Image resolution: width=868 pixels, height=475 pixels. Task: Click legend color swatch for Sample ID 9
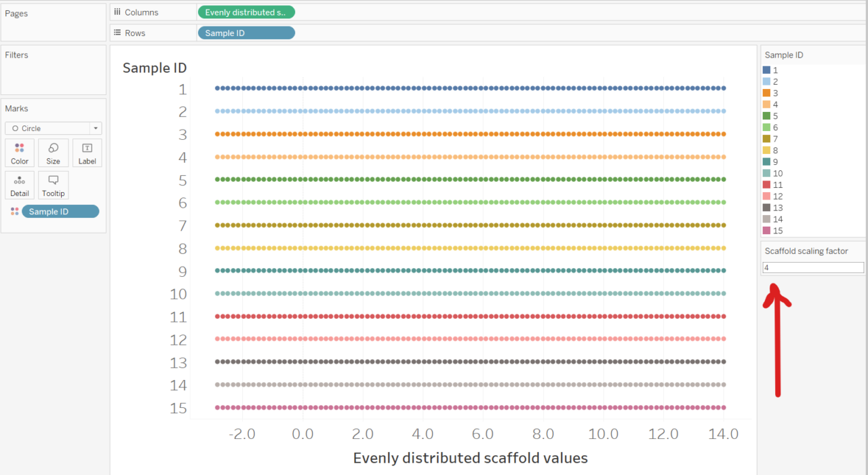click(766, 161)
